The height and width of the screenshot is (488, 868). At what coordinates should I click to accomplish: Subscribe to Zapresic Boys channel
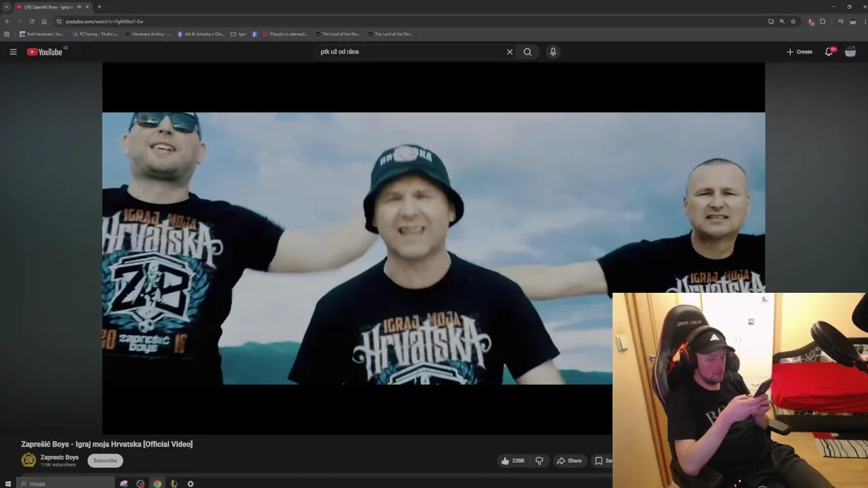point(105,461)
